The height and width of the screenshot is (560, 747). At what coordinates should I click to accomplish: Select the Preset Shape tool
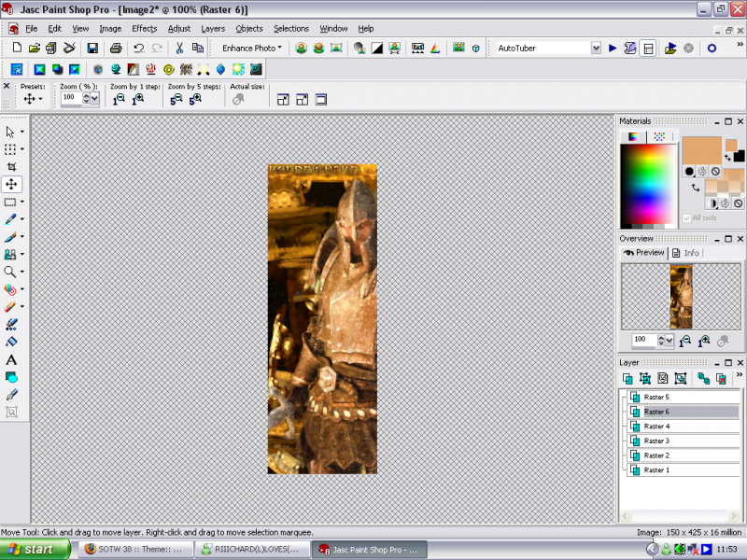tap(11, 377)
